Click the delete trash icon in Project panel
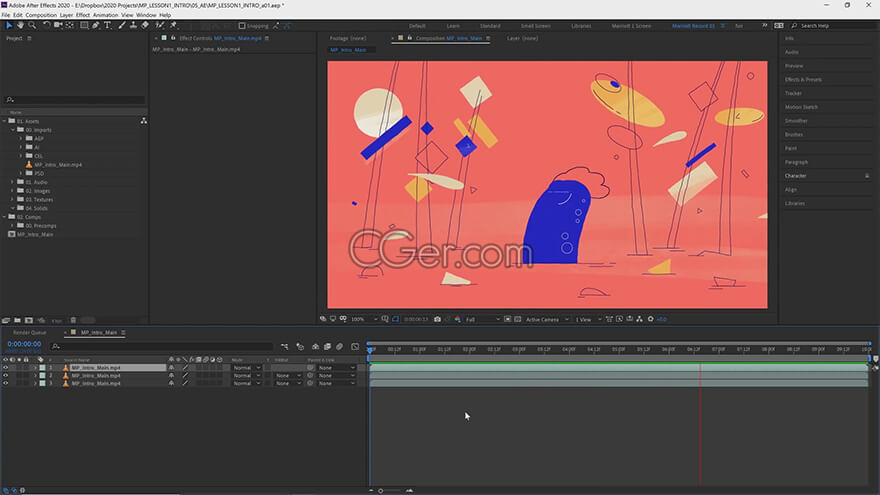 (73, 320)
